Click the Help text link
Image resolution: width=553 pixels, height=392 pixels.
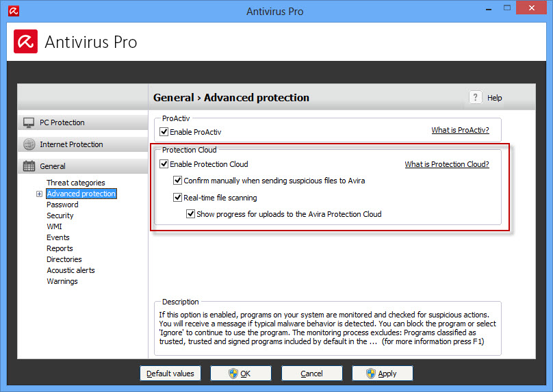(494, 98)
